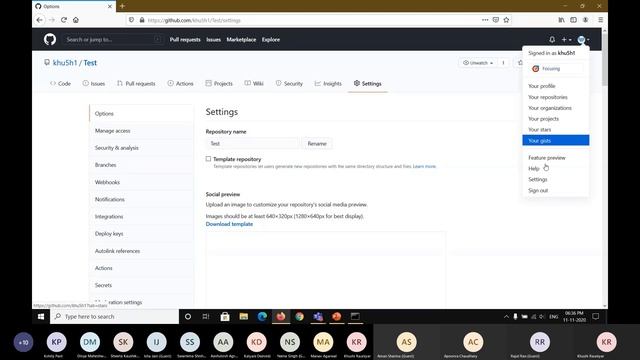Open Test repository link
Viewport: 640px width, 360px height.
coord(90,63)
